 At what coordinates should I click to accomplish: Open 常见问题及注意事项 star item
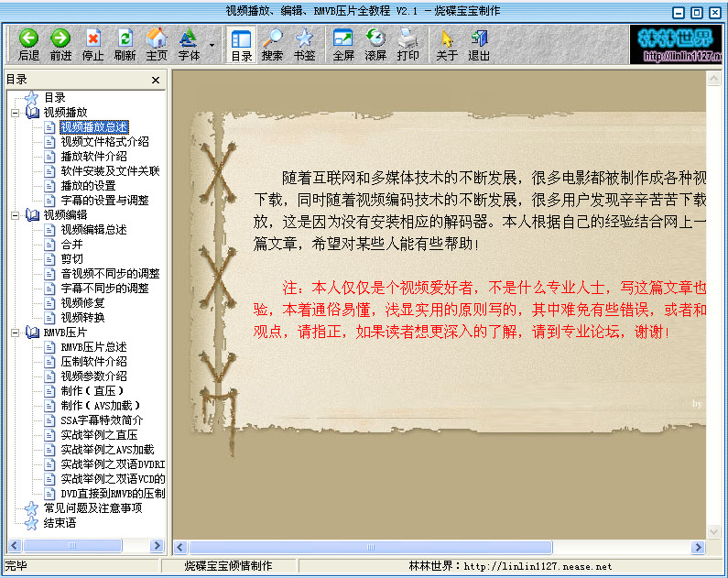click(92, 508)
